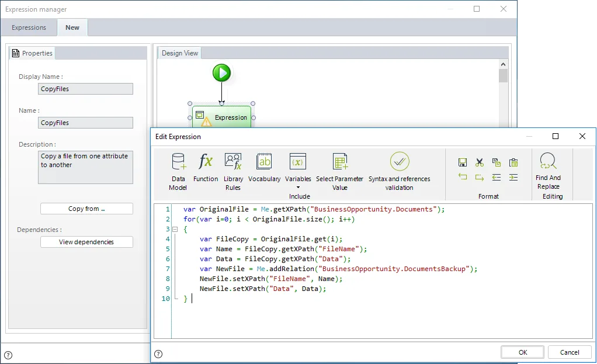
Task: Click the Copy from ... button
Action: [86, 209]
